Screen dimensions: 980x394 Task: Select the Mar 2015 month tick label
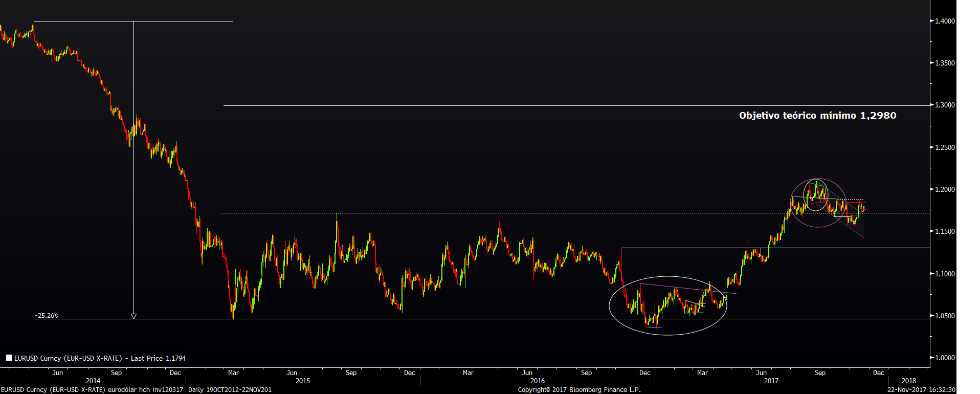[x=233, y=373]
